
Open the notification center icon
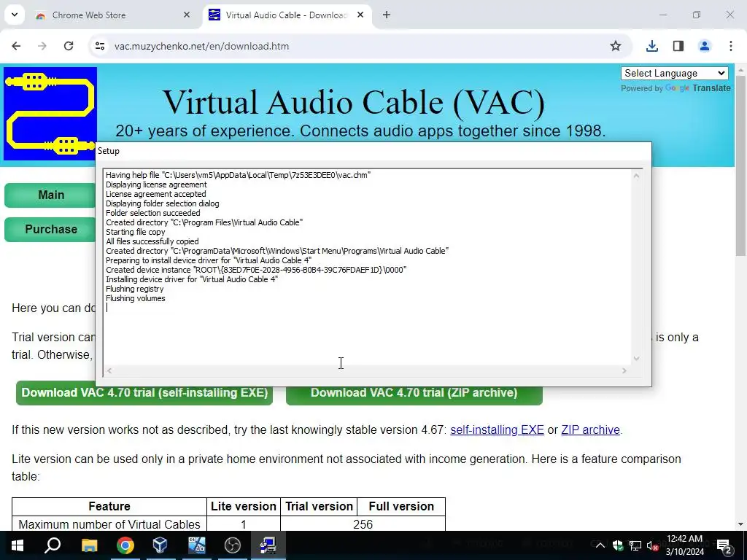[724, 545]
